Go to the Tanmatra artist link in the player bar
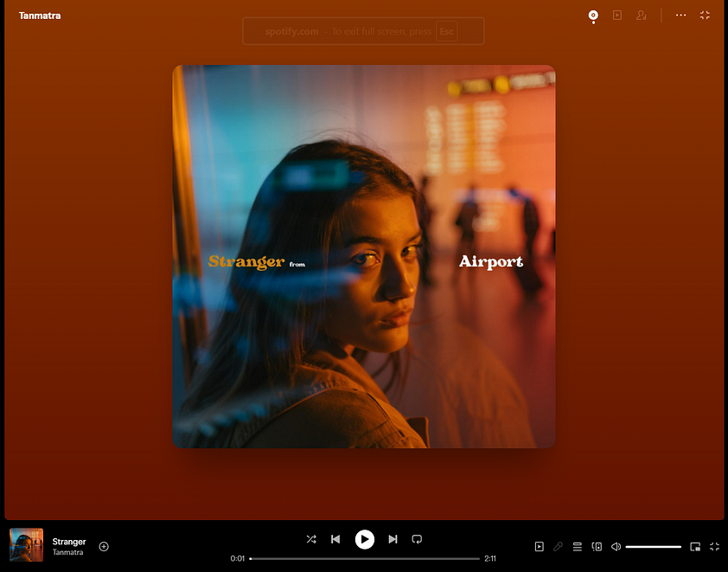The height and width of the screenshot is (572, 728). tap(67, 552)
